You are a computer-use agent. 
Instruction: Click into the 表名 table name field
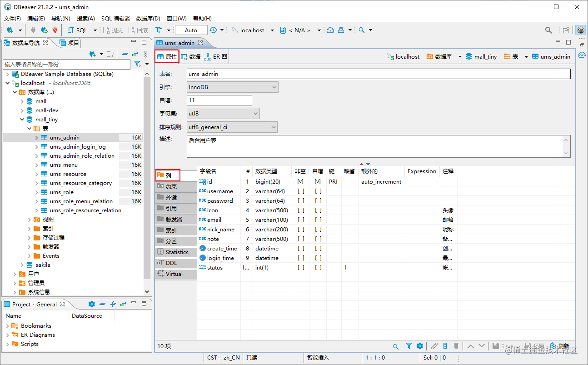[x=379, y=74]
